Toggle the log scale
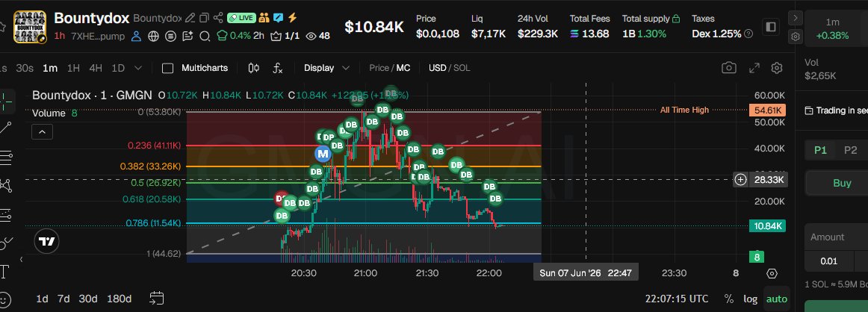Image resolution: width=868 pixels, height=312 pixels. (x=750, y=299)
